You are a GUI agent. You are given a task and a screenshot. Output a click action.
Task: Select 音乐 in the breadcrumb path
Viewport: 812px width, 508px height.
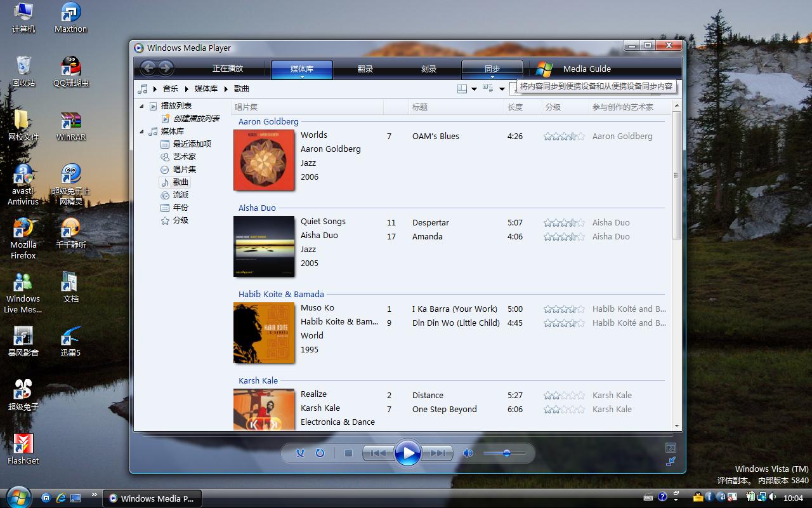coord(171,89)
